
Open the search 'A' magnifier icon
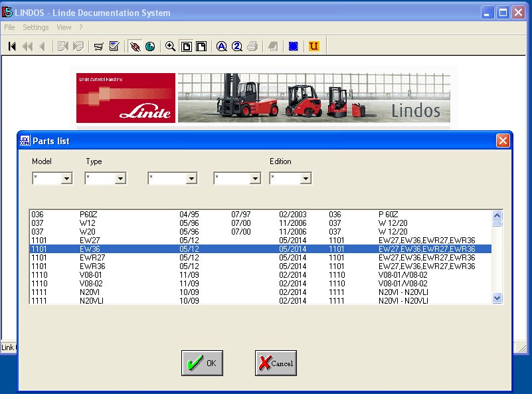point(222,46)
